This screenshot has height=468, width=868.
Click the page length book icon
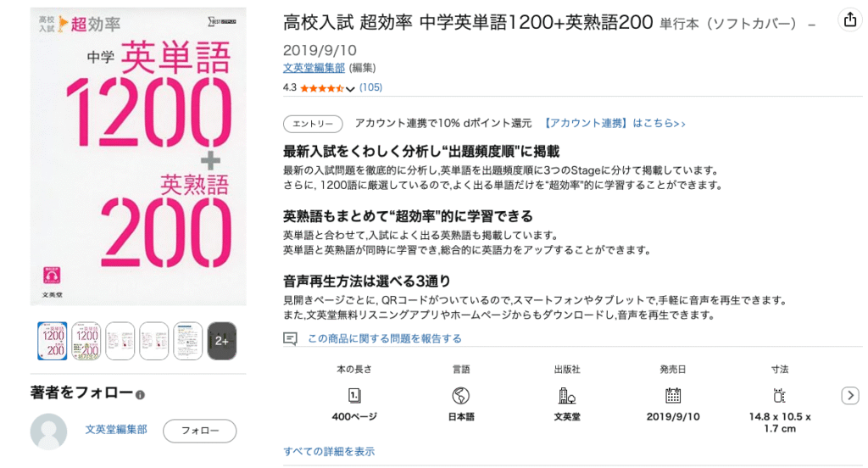(x=354, y=395)
